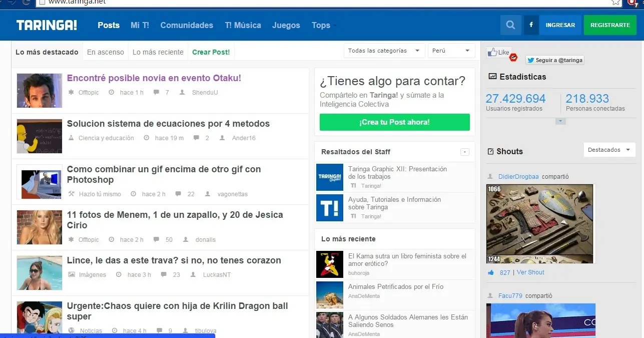Image resolution: width=644 pixels, height=338 pixels.
Task: Open 11 fotos de Menem post
Action: (175, 220)
